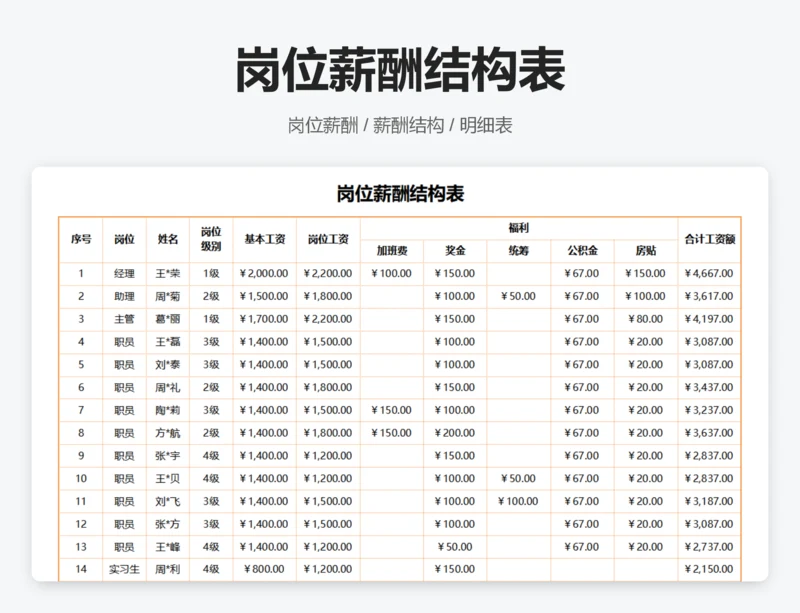
Task: Click total ¥2,737.00 cell
Action: [x=709, y=547]
